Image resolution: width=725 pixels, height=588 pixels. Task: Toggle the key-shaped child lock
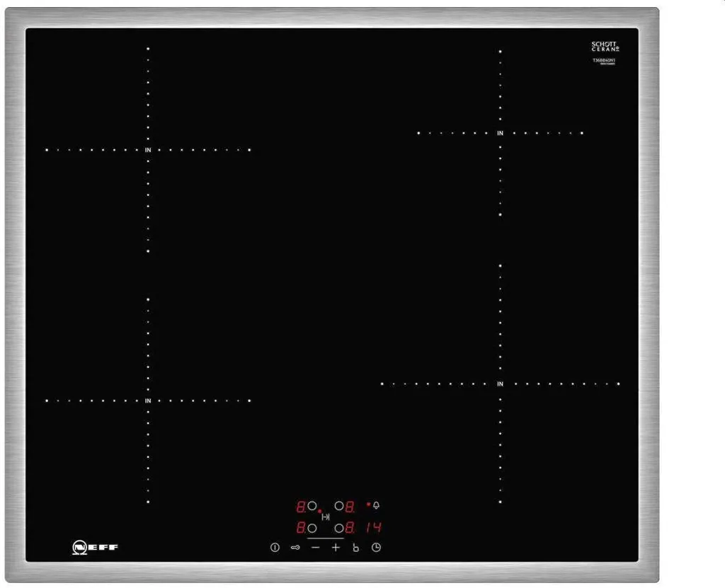(295, 548)
